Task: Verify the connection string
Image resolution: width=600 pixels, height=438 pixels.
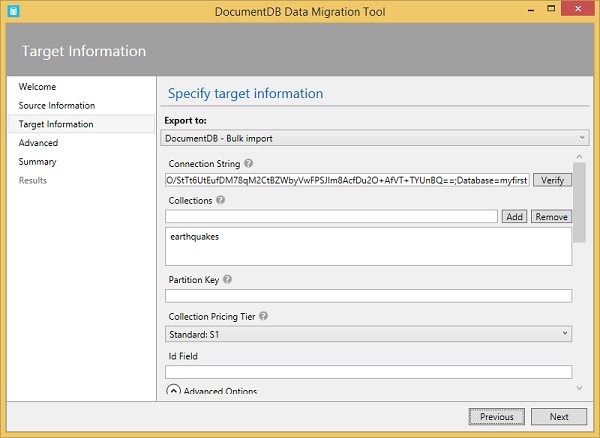Action: pyautogui.click(x=551, y=180)
